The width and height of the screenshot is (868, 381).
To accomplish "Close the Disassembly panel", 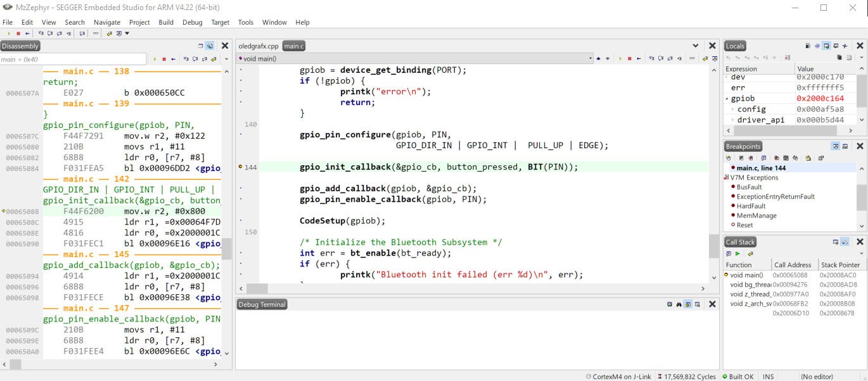I will tap(225, 46).
